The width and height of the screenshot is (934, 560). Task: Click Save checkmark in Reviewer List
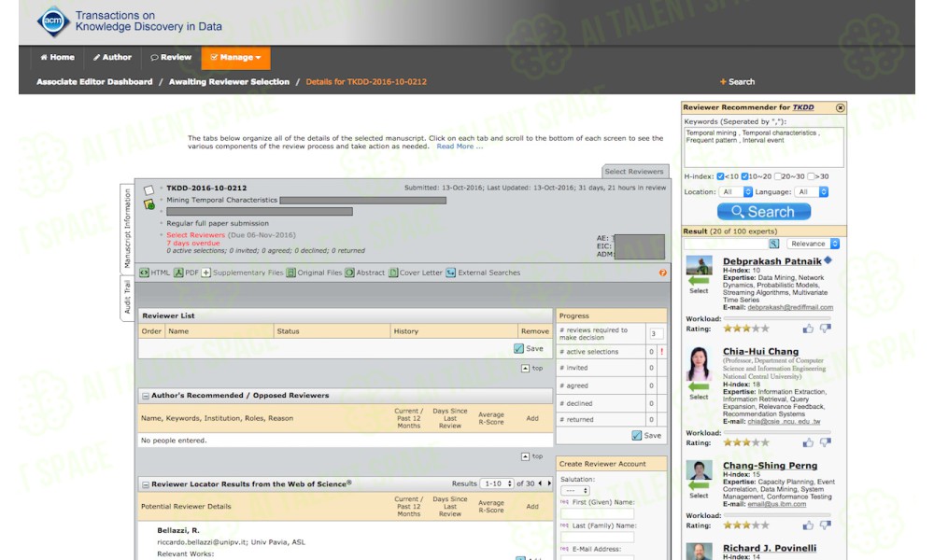[518, 349]
